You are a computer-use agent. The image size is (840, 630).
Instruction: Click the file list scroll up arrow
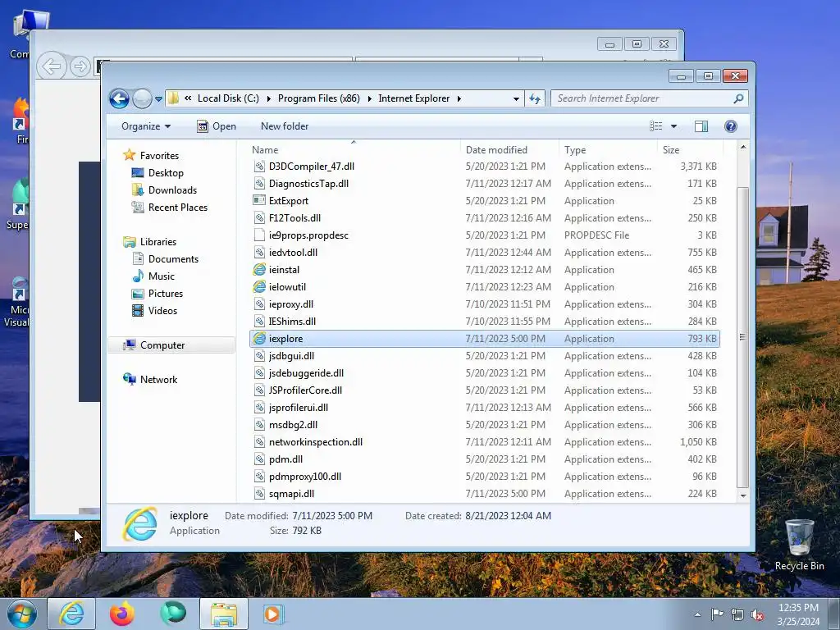click(x=743, y=147)
